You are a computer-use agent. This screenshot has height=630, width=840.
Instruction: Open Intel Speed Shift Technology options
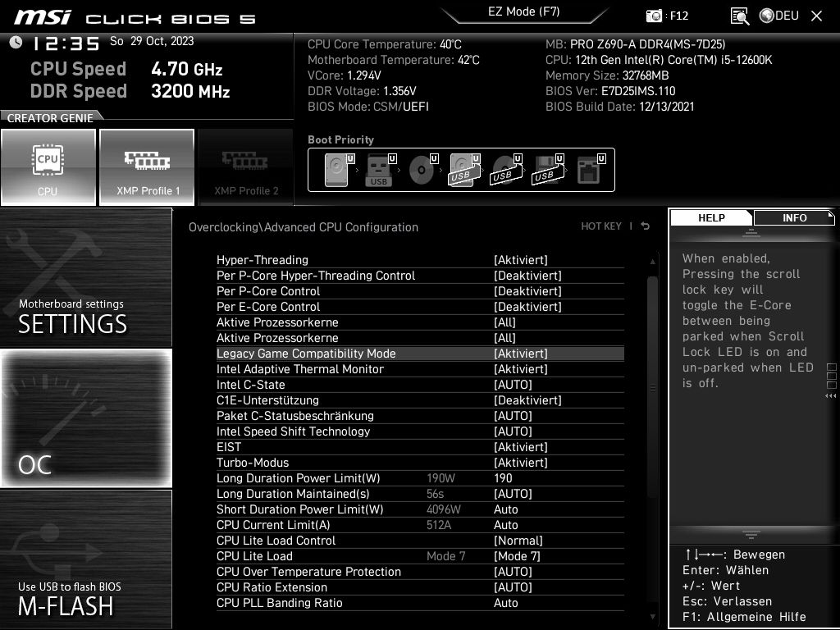click(x=420, y=431)
